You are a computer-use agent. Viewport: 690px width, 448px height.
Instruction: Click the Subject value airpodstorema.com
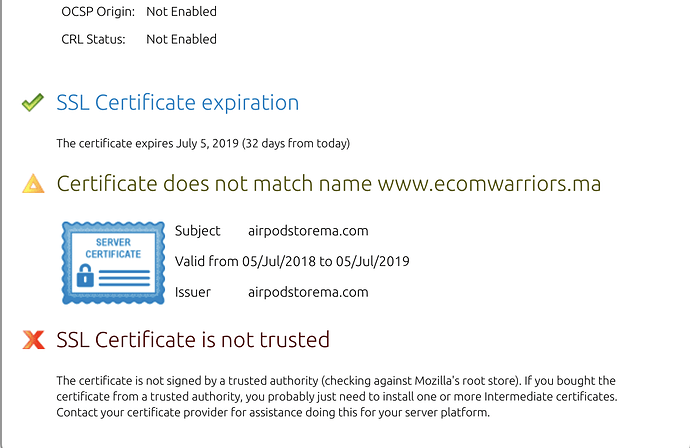pos(308,231)
